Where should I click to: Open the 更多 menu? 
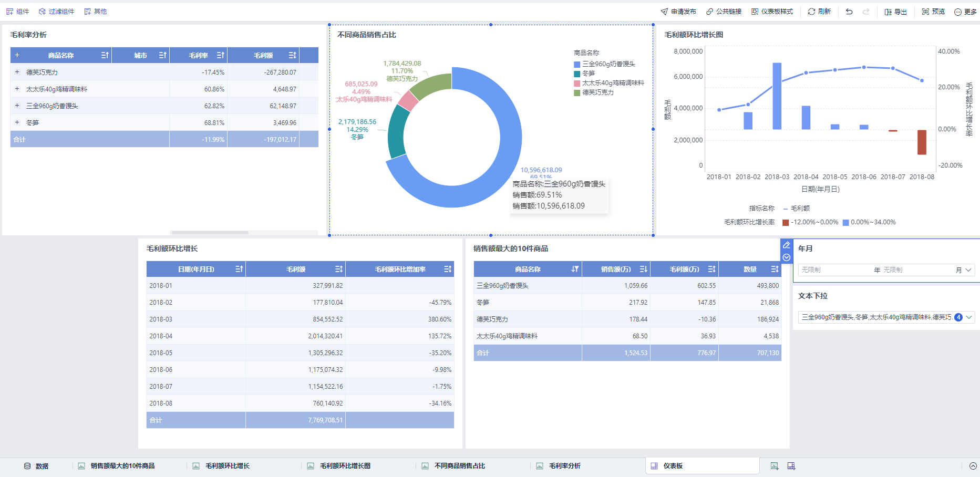pyautogui.click(x=966, y=12)
